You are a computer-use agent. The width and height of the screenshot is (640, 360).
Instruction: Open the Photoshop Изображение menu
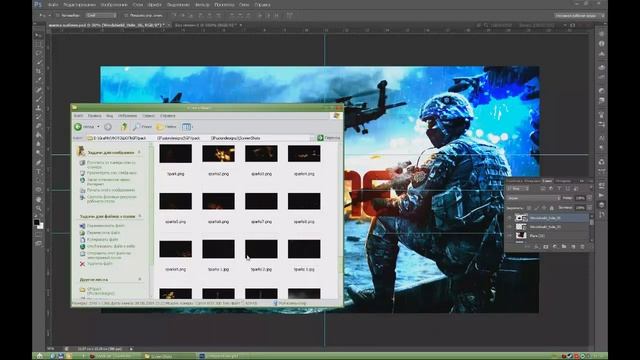[x=114, y=5]
